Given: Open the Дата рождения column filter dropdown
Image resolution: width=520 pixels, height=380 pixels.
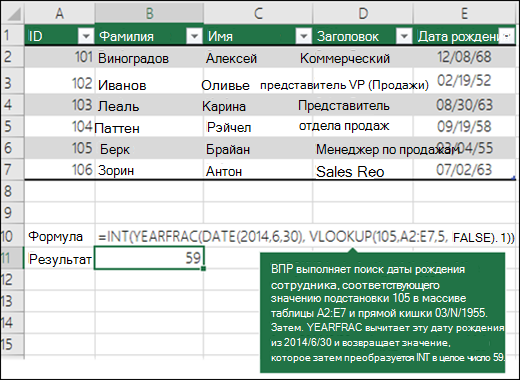Looking at the screenshot, I should 507,36.
